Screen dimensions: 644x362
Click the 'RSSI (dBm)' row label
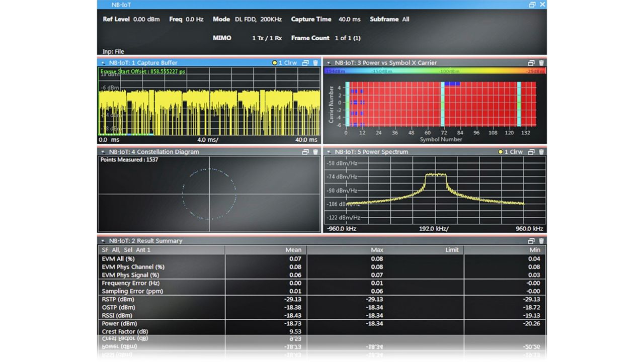click(118, 315)
